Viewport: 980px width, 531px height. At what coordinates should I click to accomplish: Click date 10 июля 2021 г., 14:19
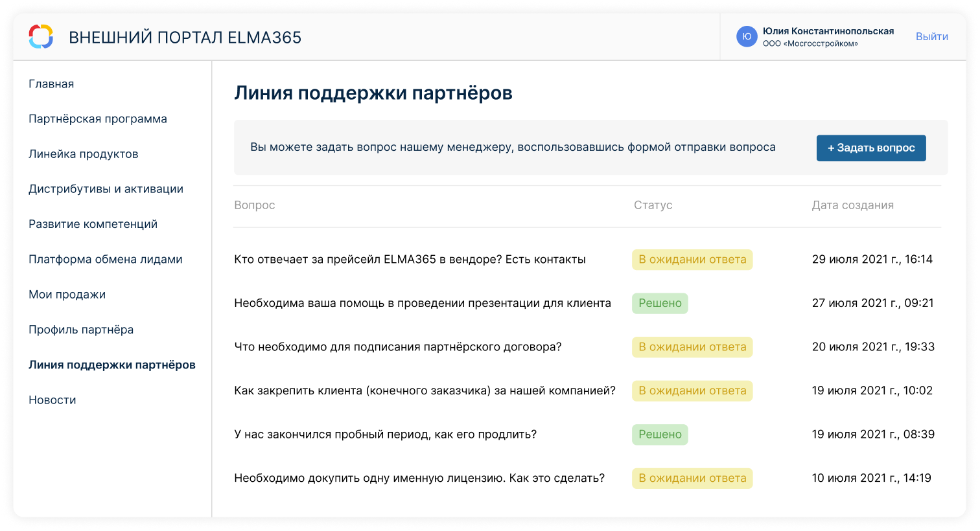871,479
